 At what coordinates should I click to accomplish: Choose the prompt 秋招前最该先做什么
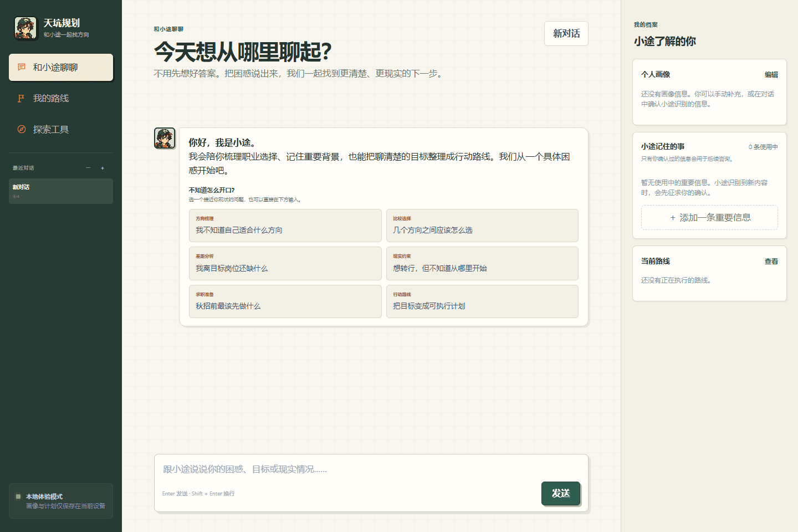[x=285, y=301]
